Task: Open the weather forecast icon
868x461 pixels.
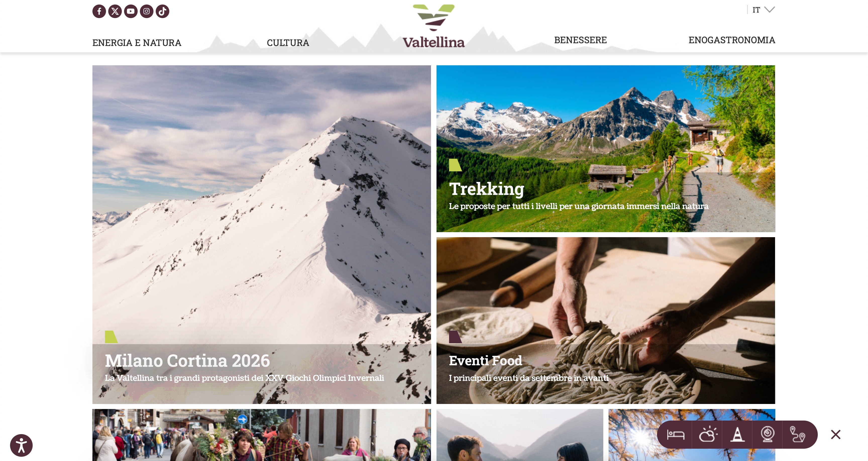Action: [708, 434]
